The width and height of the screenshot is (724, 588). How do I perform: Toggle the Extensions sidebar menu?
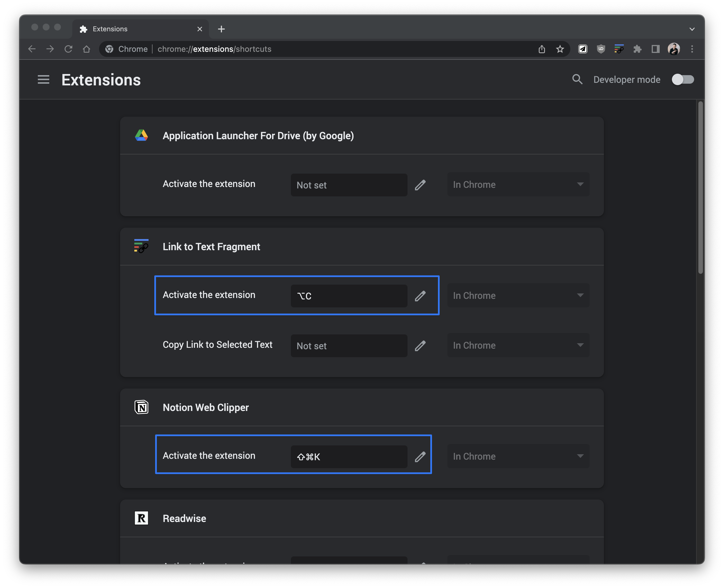42,79
